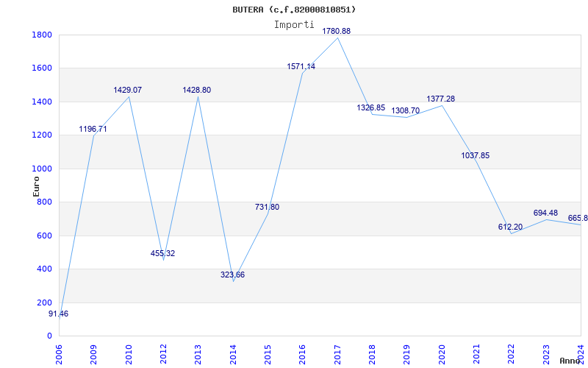Screen dimensions: 588x368
Task: Select the 731.80 value label
Action: point(267,208)
